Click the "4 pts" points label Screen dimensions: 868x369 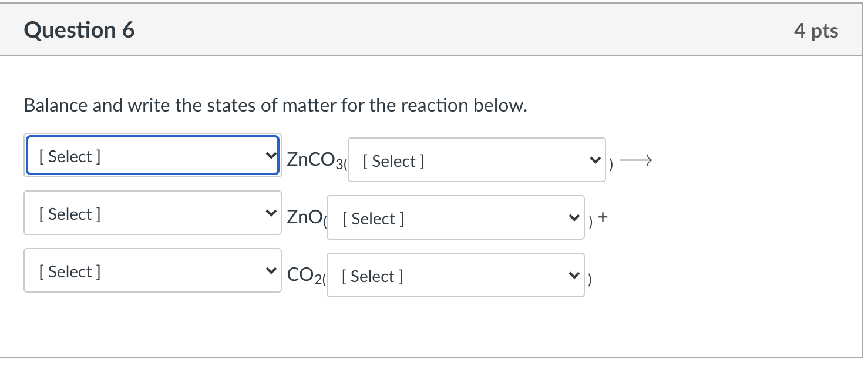[x=816, y=31]
